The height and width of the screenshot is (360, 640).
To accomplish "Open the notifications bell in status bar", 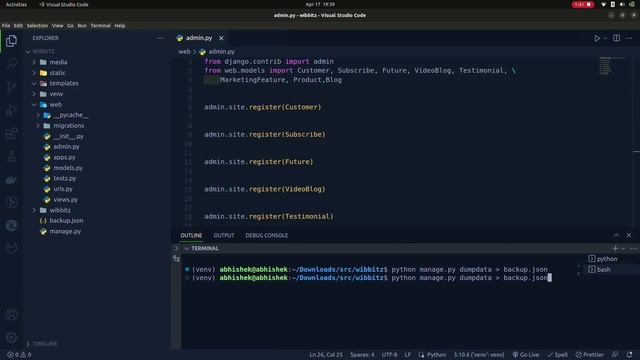I will [629, 355].
